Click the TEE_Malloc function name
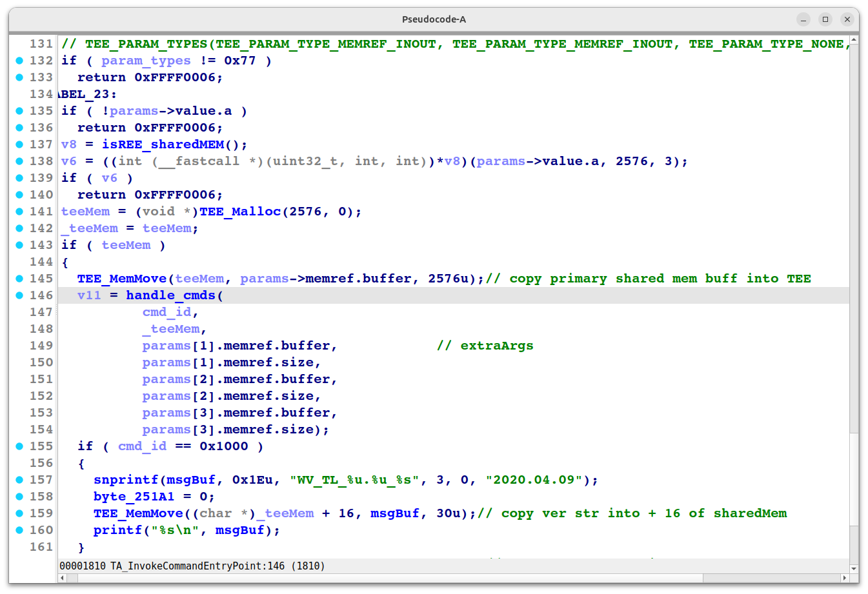Image resolution: width=868 pixels, height=594 pixels. click(239, 211)
